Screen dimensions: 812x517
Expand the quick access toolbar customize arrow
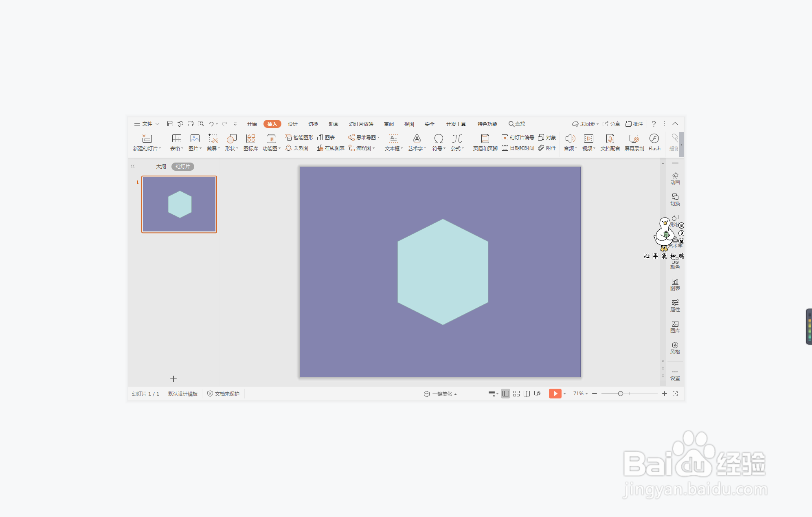tap(235, 124)
